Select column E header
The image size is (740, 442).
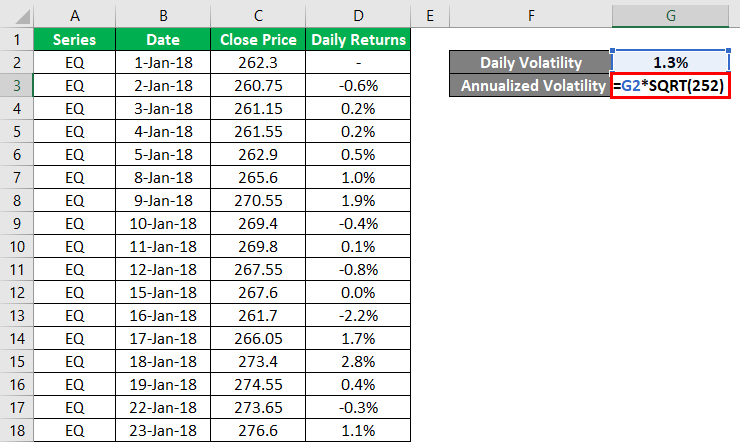click(429, 16)
